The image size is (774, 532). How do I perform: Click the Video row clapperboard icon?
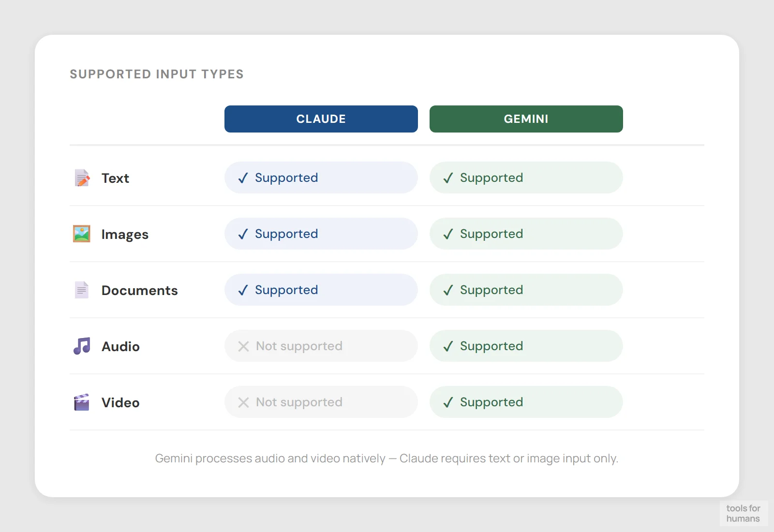click(x=82, y=402)
